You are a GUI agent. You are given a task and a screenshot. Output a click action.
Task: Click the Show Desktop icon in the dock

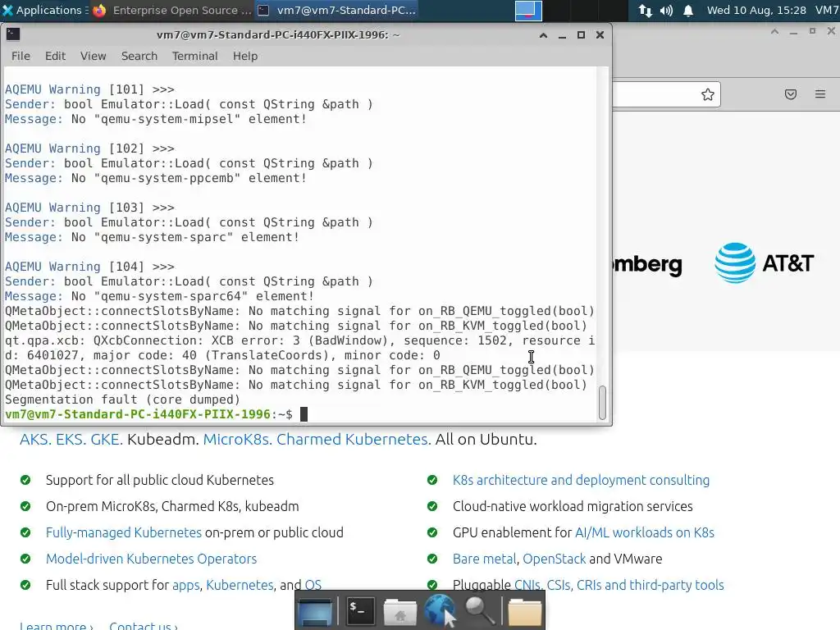tap(315, 612)
